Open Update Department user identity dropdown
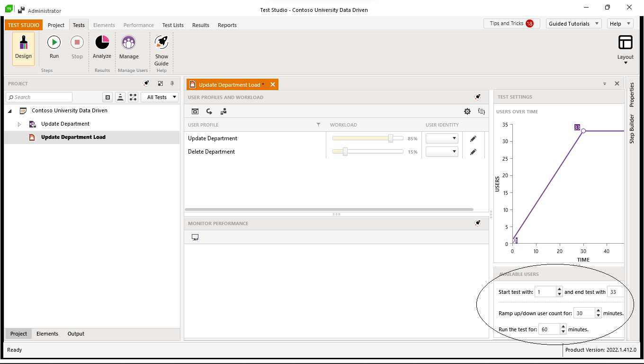This screenshot has width=644, height=364. tap(442, 138)
